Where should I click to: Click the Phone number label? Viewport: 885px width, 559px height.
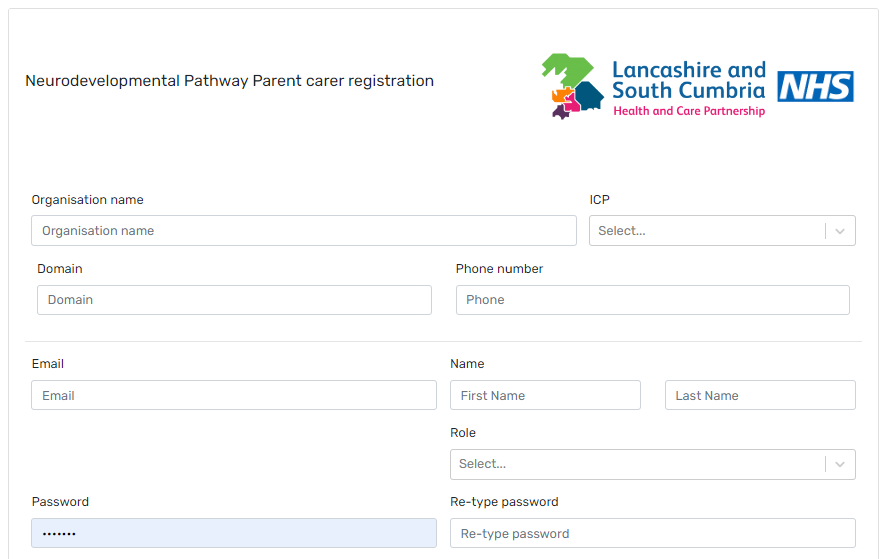pos(499,269)
